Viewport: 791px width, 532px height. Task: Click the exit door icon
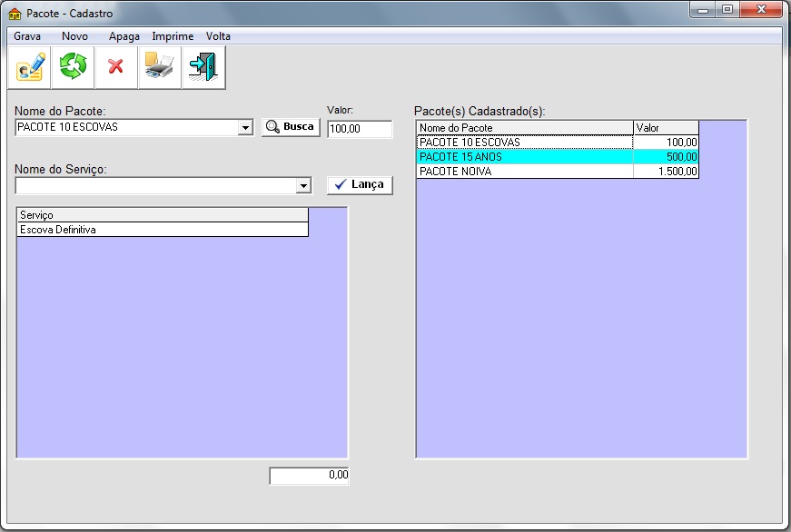[x=203, y=68]
